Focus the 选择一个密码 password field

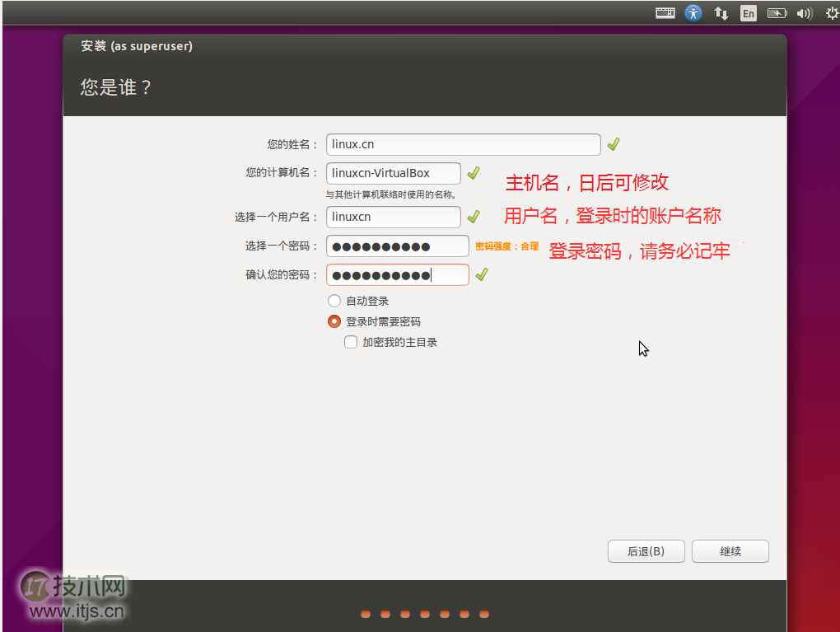pyautogui.click(x=398, y=246)
